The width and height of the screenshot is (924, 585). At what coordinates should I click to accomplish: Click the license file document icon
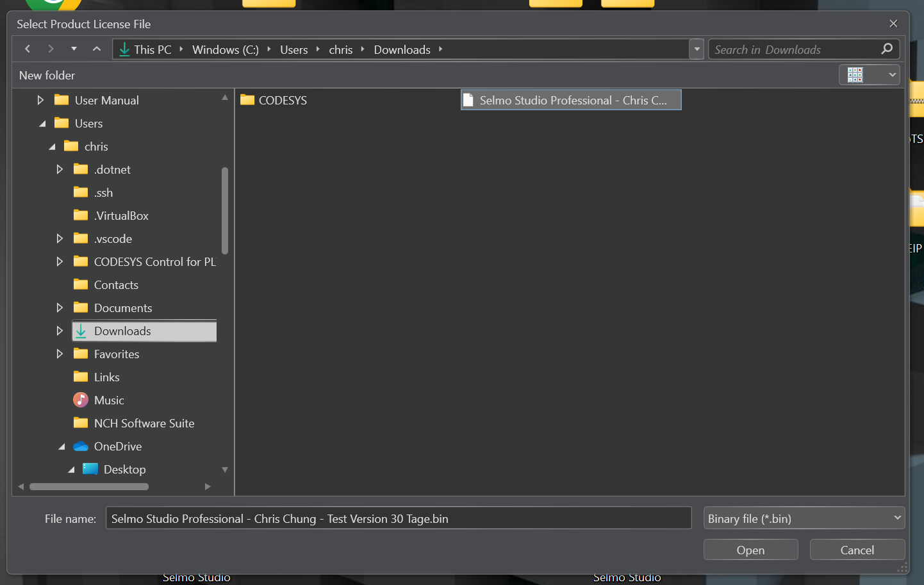click(x=468, y=100)
